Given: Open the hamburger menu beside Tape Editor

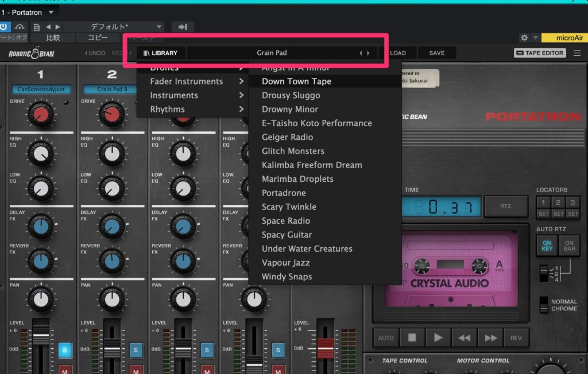Looking at the screenshot, I should [x=577, y=53].
